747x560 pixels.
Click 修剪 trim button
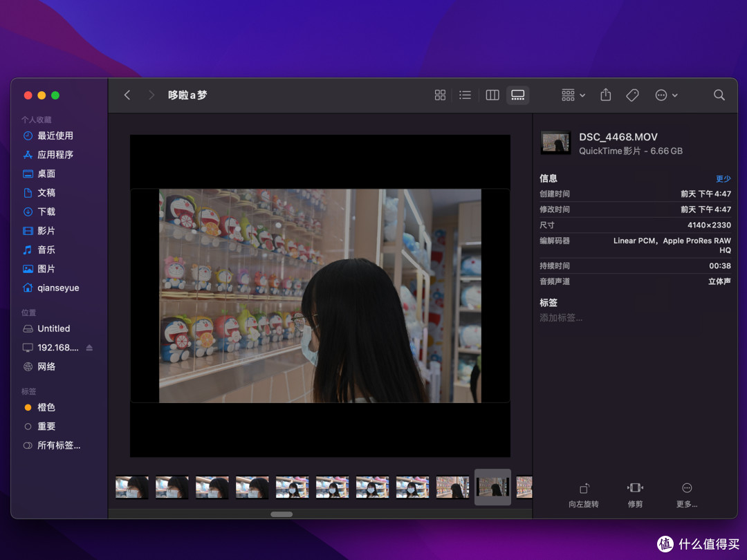[635, 496]
